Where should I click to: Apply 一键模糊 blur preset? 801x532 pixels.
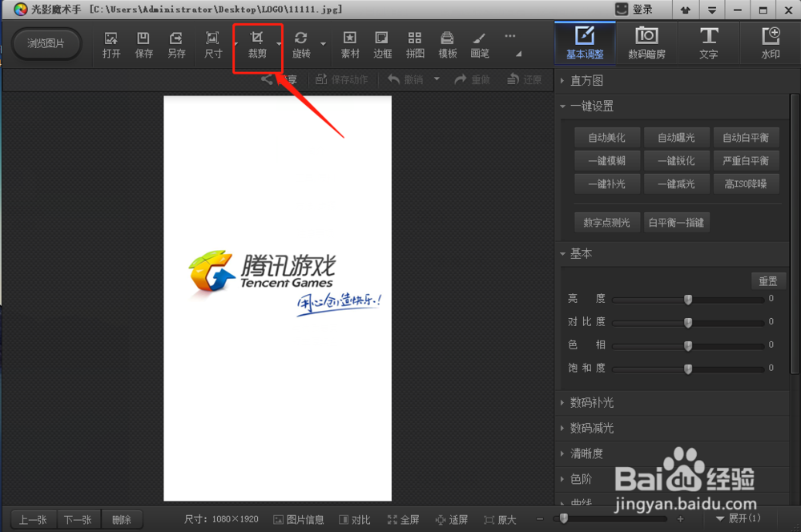[607, 161]
